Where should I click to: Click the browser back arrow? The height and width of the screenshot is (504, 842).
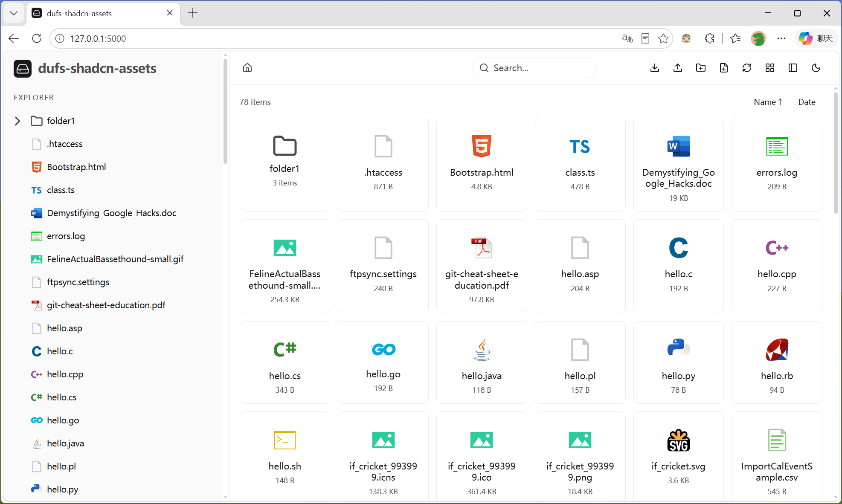[x=14, y=38]
